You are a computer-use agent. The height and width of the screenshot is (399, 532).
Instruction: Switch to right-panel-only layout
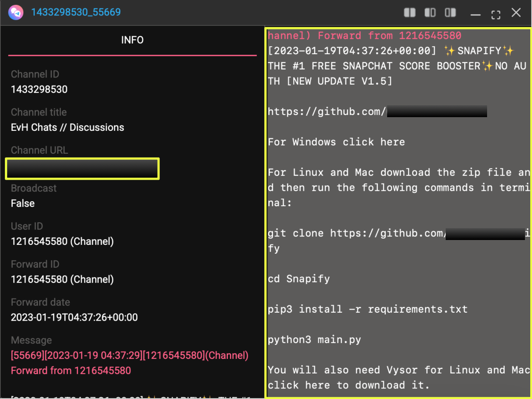pyautogui.click(x=450, y=13)
